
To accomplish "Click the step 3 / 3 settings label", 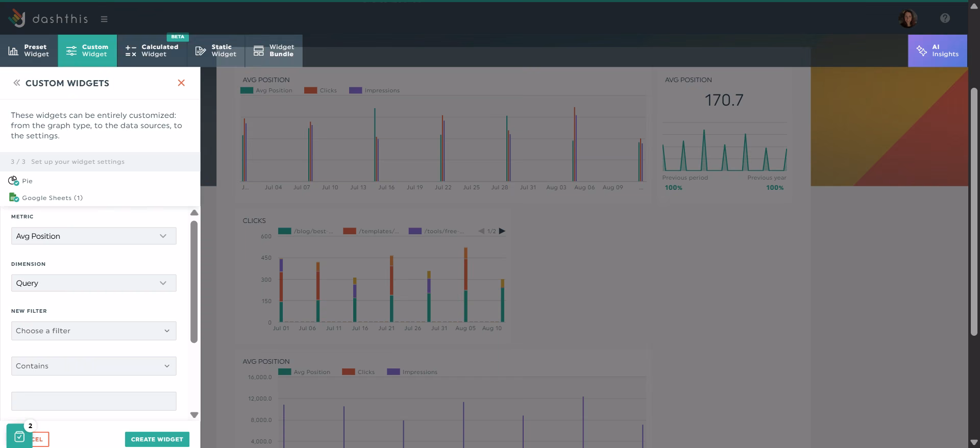I will [x=67, y=162].
